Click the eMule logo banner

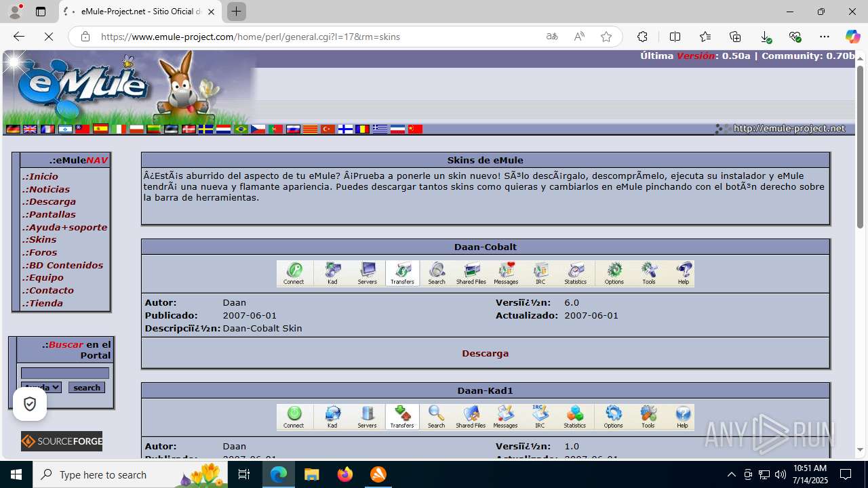click(129, 88)
